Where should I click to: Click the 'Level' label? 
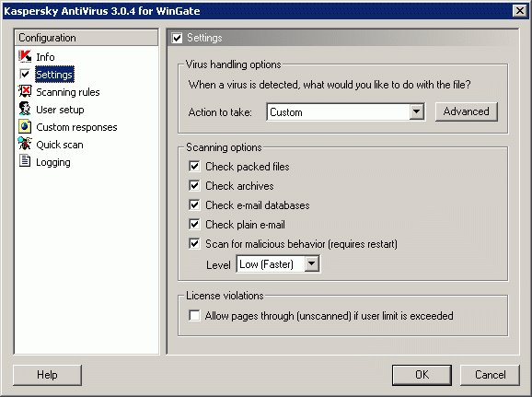pyautogui.click(x=218, y=265)
